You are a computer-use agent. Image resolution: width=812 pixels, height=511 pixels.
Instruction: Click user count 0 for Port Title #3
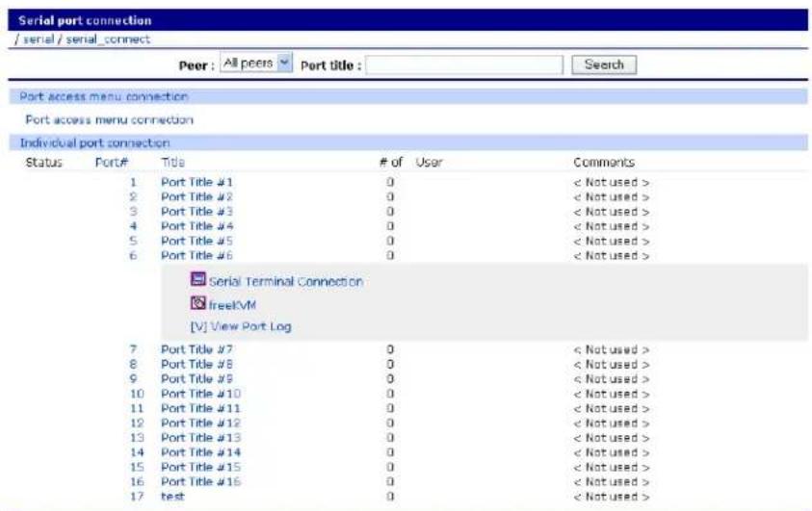click(x=390, y=212)
